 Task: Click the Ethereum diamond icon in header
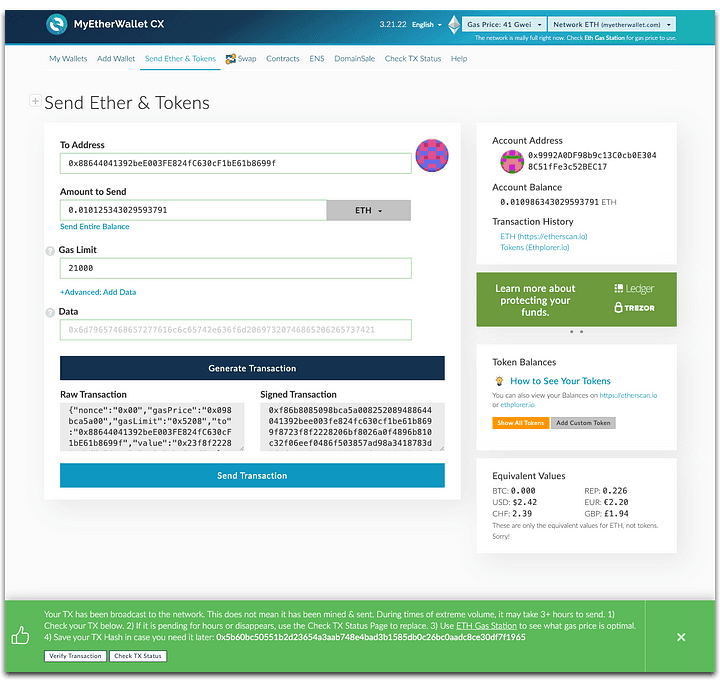(x=454, y=24)
